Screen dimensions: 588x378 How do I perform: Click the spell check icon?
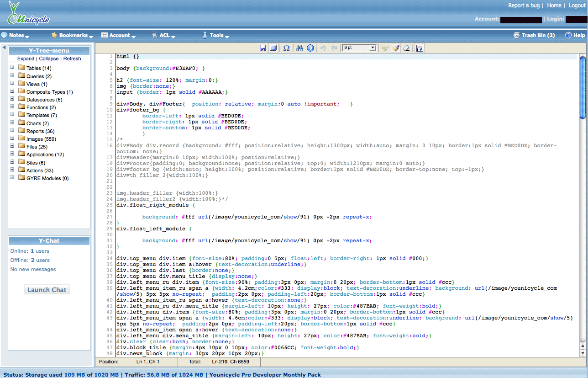coord(385,48)
